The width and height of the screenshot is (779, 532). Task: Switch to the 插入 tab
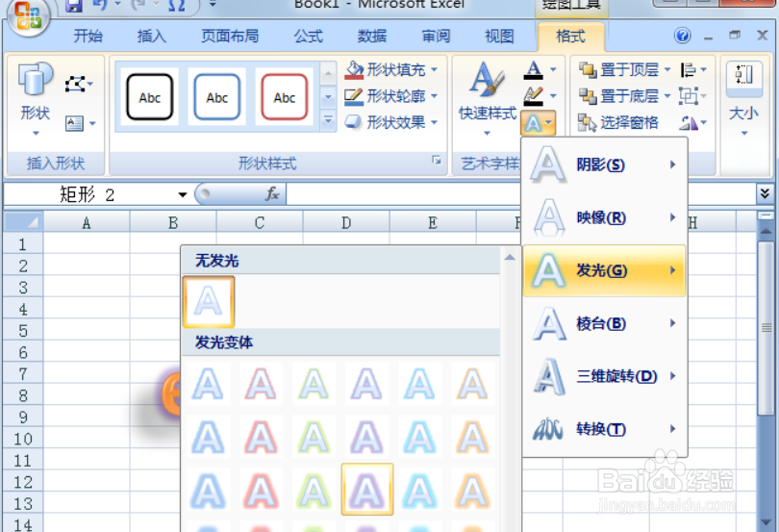[152, 36]
